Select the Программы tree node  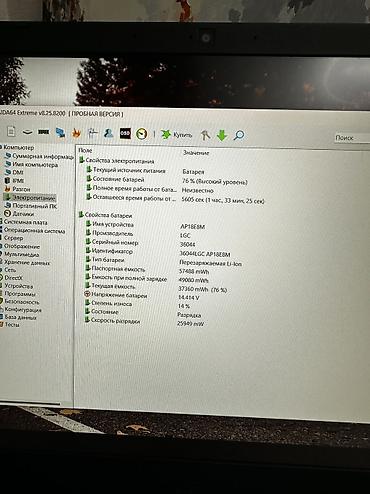coord(20,294)
